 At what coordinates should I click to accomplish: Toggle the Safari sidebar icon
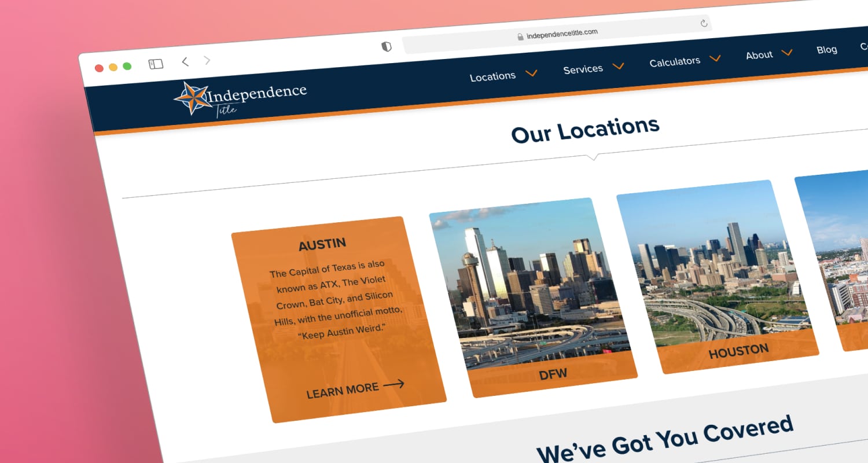[x=156, y=64]
